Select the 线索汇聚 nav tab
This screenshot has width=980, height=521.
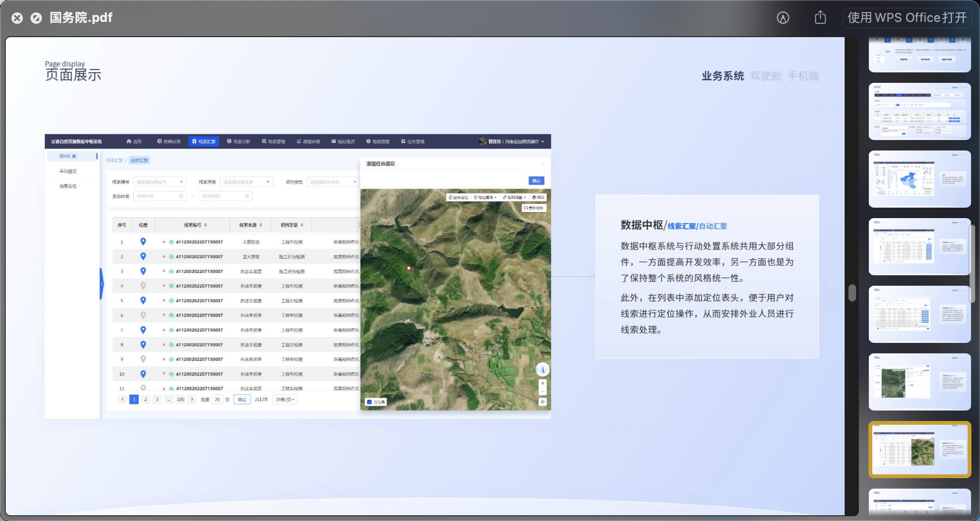204,141
